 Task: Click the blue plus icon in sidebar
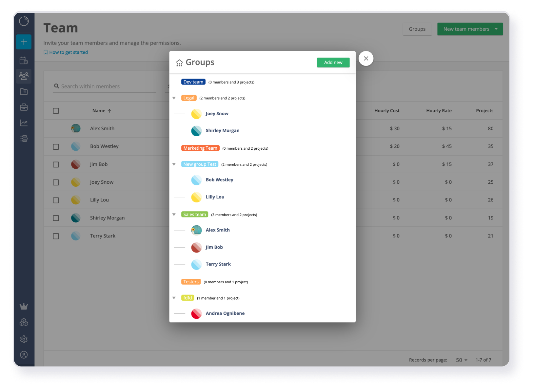[x=24, y=42]
